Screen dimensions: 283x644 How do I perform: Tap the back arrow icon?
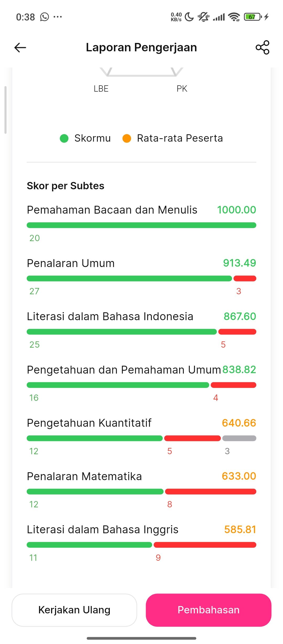[20, 47]
